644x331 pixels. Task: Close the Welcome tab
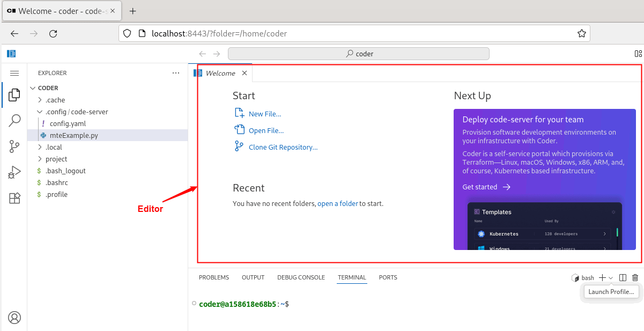[x=245, y=73]
